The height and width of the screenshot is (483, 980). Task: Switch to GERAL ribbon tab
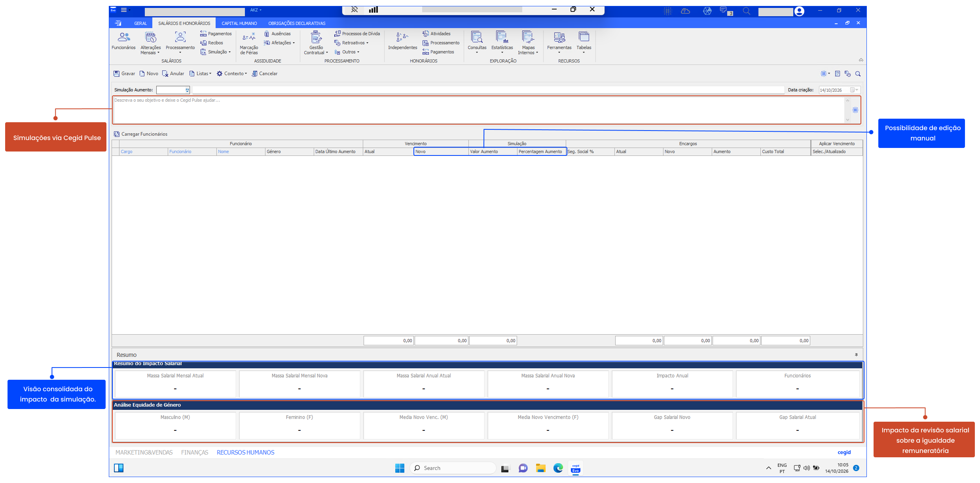[140, 23]
